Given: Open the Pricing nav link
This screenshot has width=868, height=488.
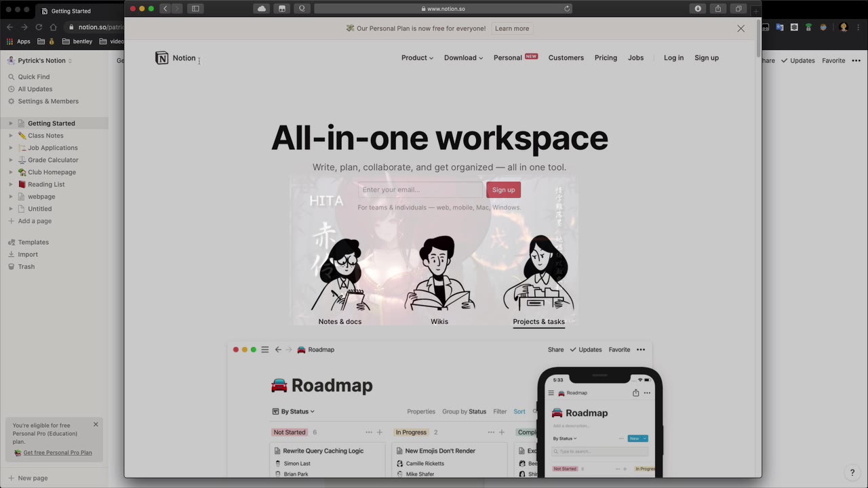Looking at the screenshot, I should (x=606, y=58).
